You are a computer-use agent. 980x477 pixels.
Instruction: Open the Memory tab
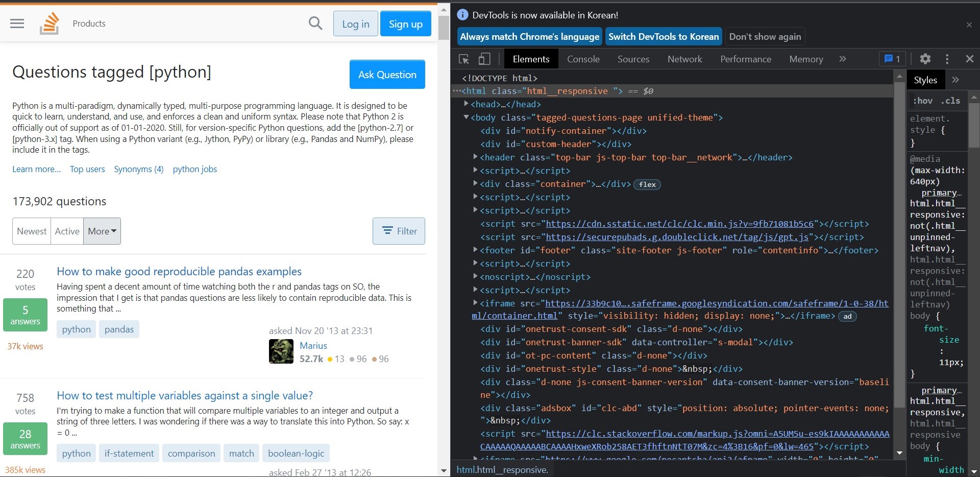806,59
